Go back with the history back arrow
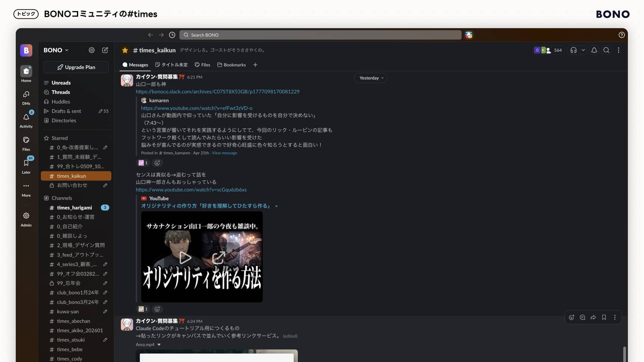This screenshot has width=644, height=362. click(x=150, y=35)
